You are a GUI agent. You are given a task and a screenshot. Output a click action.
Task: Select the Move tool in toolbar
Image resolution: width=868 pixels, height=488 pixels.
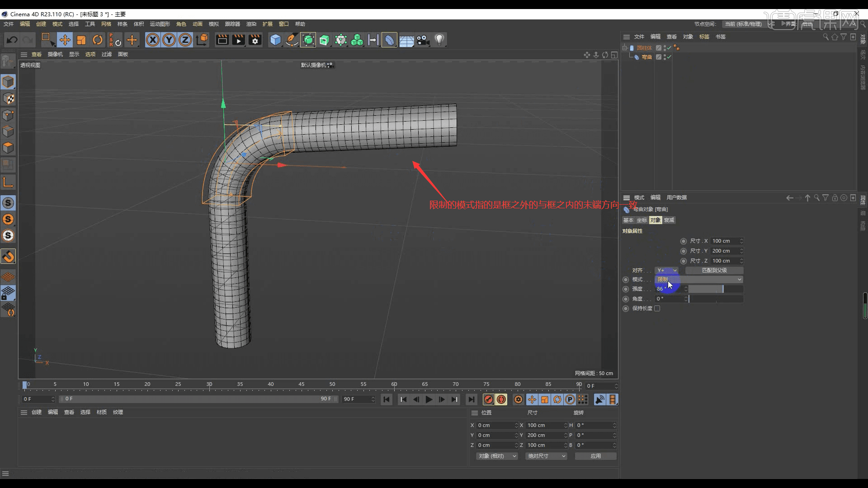click(65, 40)
